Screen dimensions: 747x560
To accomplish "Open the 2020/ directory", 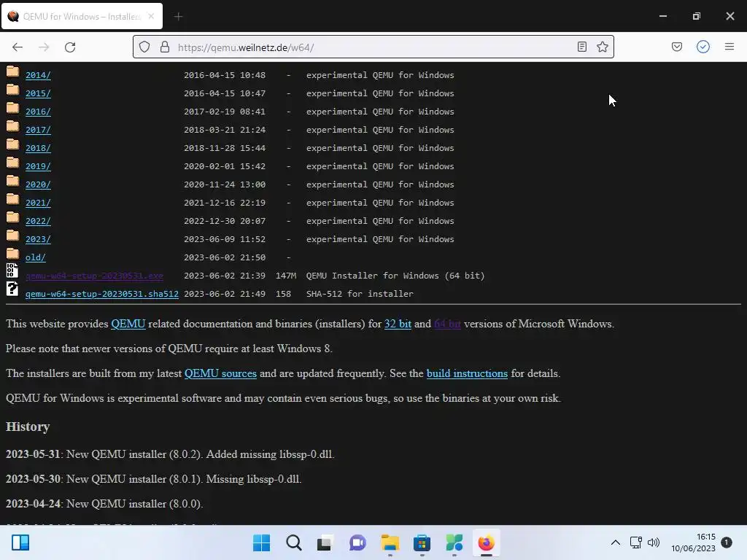I will [38, 184].
